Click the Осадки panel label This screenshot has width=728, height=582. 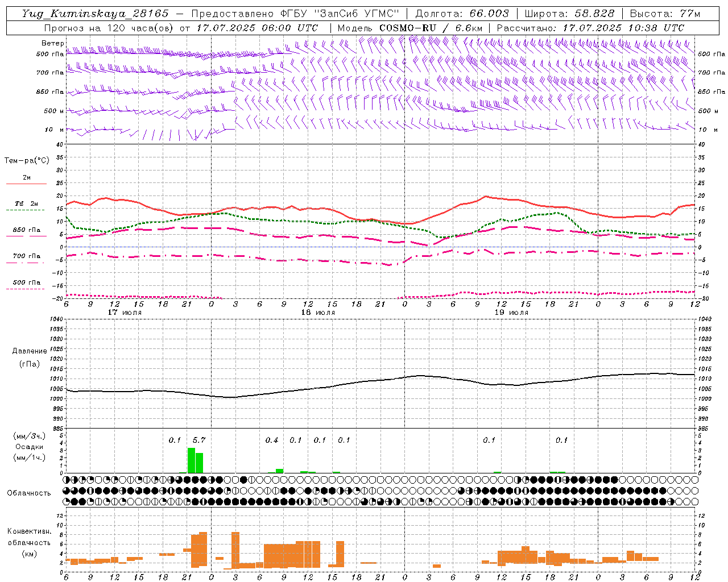click(30, 447)
